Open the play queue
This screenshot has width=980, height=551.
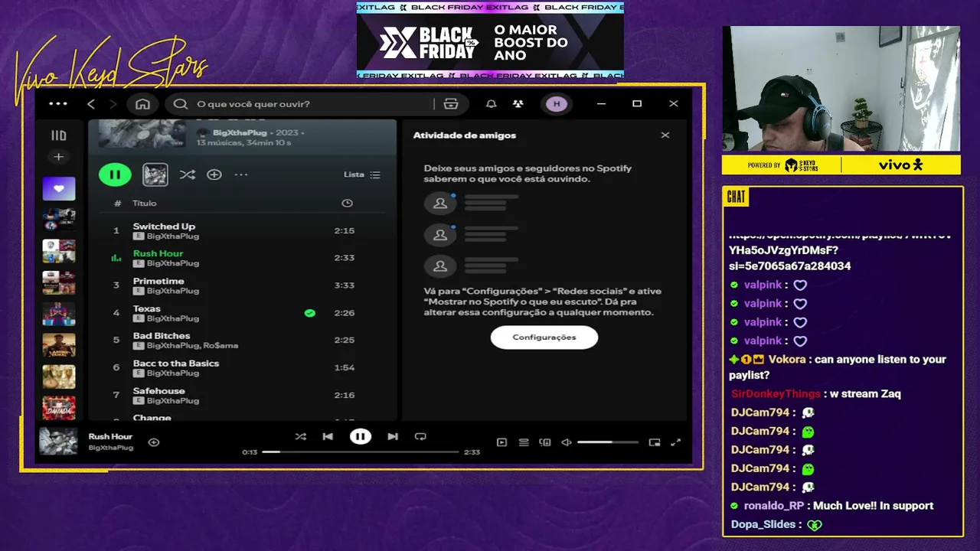pyautogui.click(x=524, y=442)
